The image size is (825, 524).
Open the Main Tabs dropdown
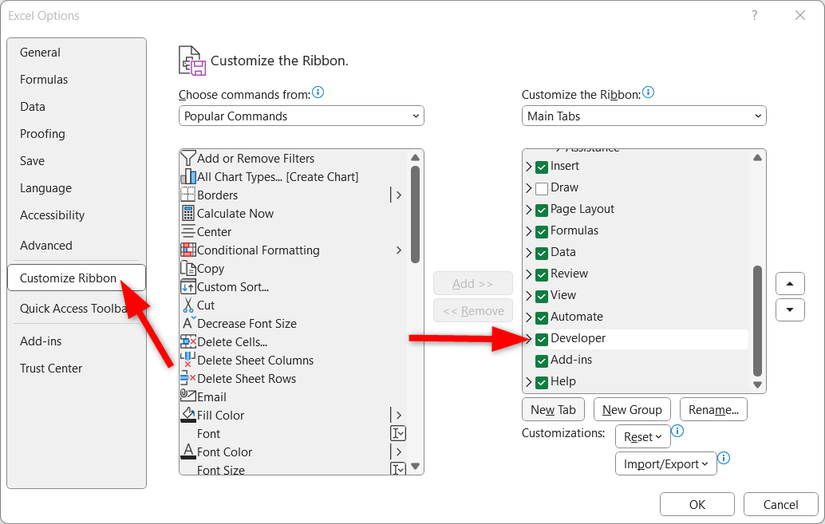pyautogui.click(x=644, y=116)
